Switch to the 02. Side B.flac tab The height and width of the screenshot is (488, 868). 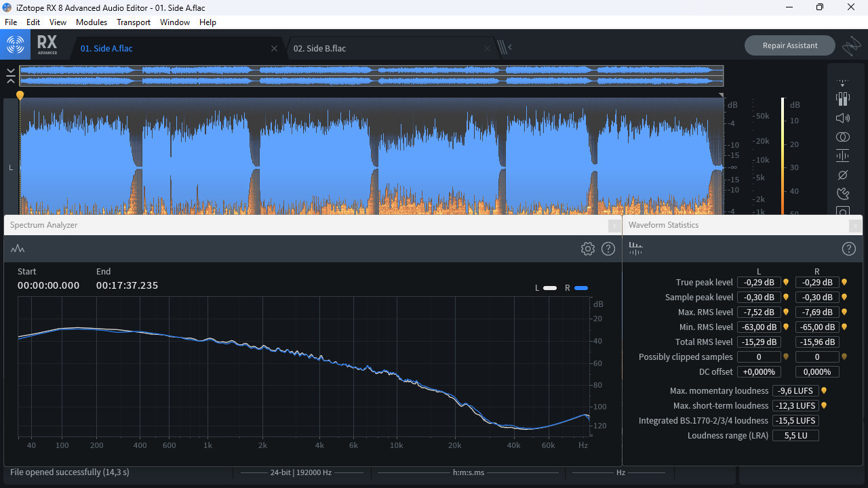tap(319, 49)
